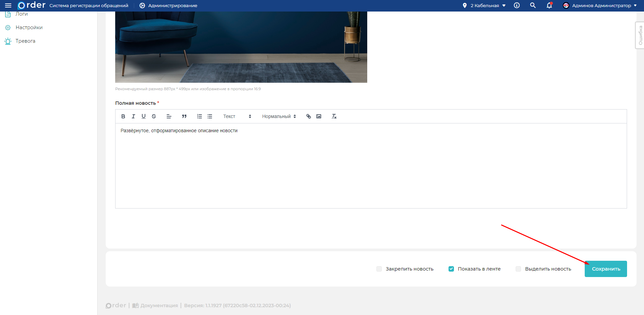This screenshot has width=644, height=315.
Task: Apply underline formatting to text
Action: coord(144,116)
